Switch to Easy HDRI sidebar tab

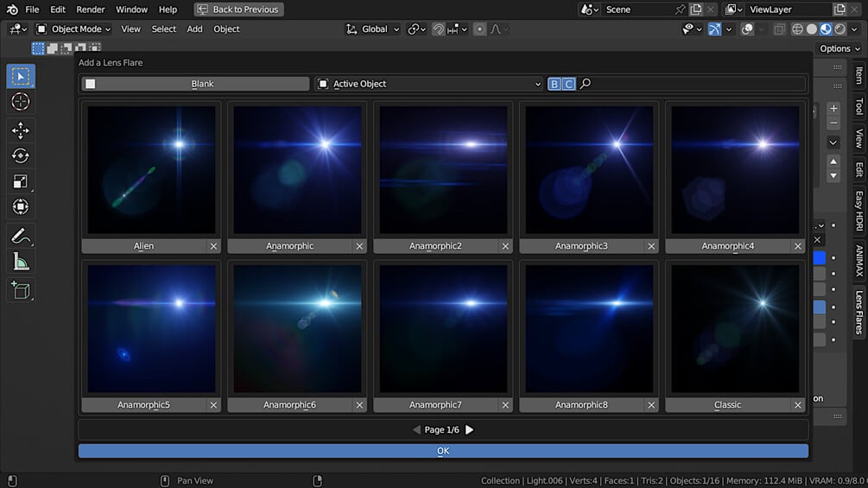click(x=859, y=210)
